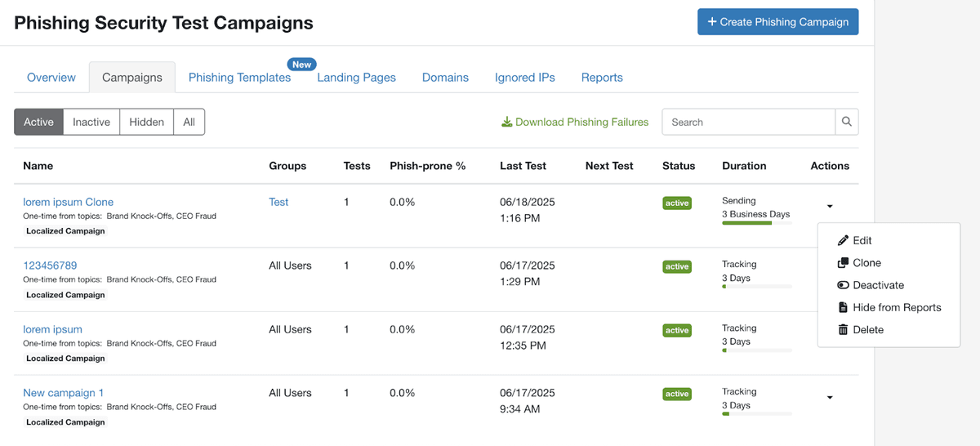The width and height of the screenshot is (980, 446).
Task: Open the Ignored IPs tab
Action: pyautogui.click(x=525, y=78)
